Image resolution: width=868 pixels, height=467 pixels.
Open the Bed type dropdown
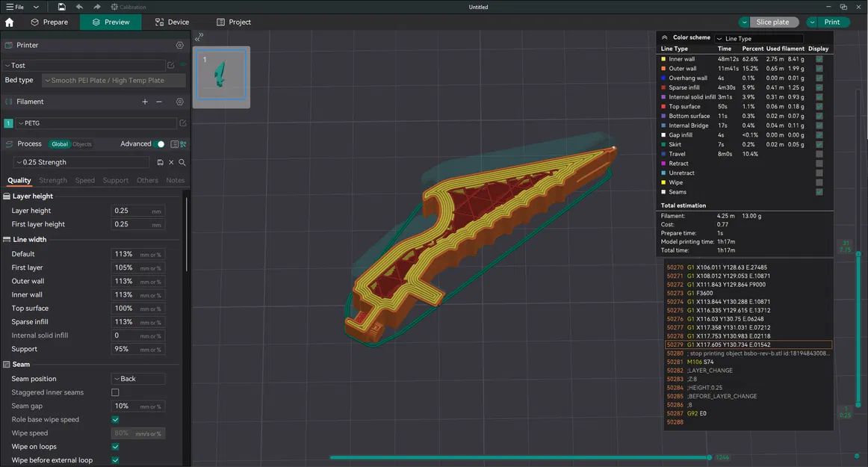pos(114,81)
